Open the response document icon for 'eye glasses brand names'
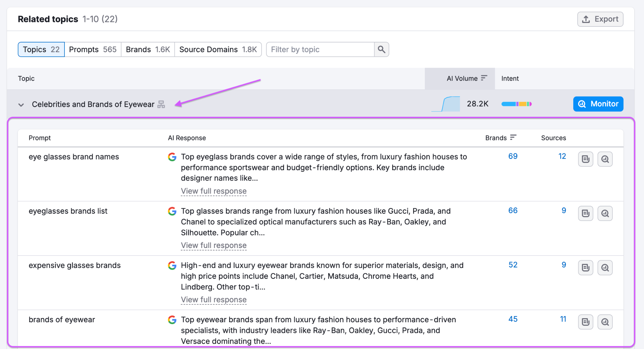This screenshot has height=349, width=644. pyautogui.click(x=585, y=159)
